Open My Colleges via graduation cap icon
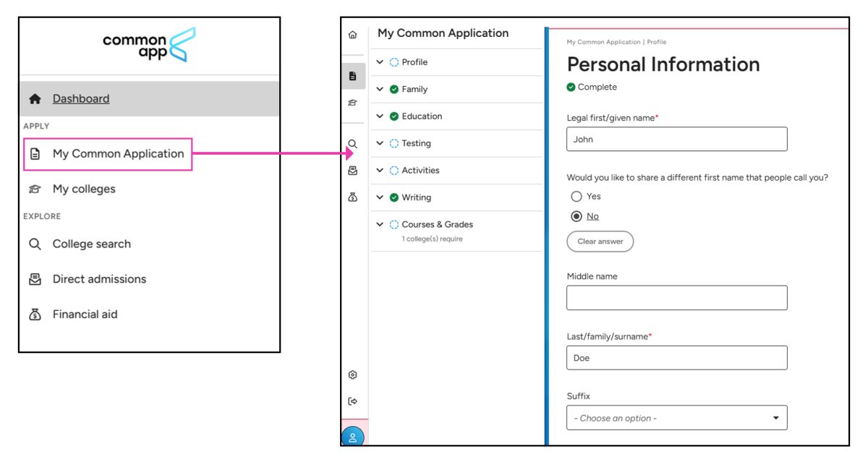The width and height of the screenshot is (868, 465). (352, 102)
